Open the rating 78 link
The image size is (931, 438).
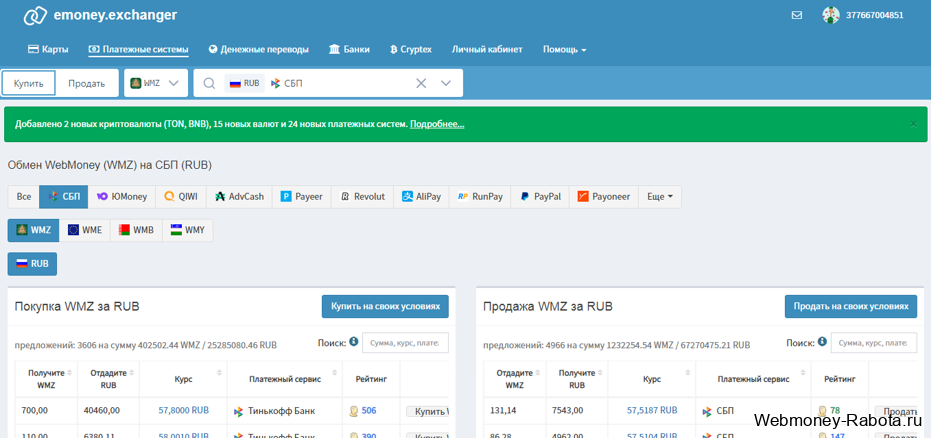(835, 411)
